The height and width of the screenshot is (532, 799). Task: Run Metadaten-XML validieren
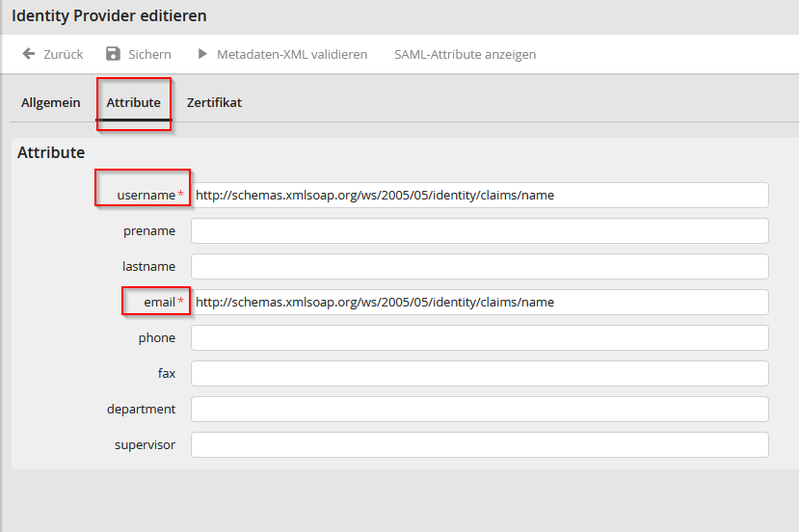click(x=292, y=54)
